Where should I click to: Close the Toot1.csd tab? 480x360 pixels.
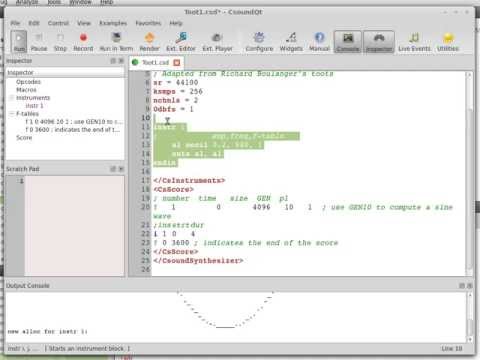177,62
